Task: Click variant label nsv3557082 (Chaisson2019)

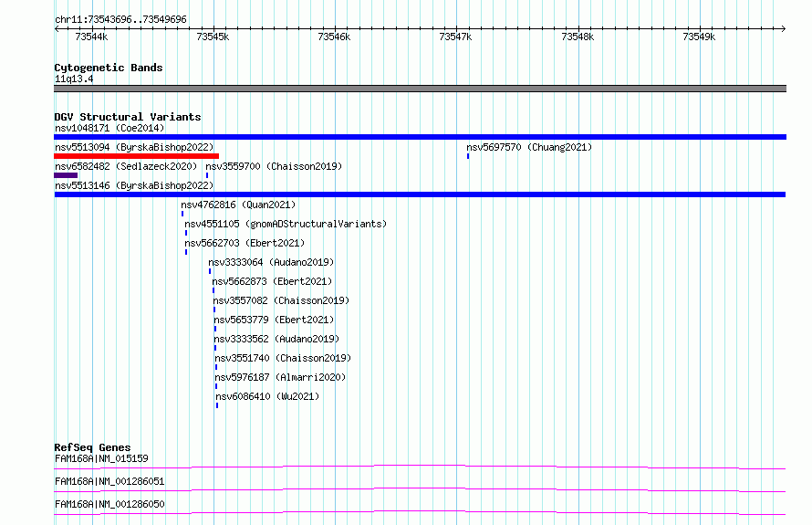Action: click(x=281, y=300)
